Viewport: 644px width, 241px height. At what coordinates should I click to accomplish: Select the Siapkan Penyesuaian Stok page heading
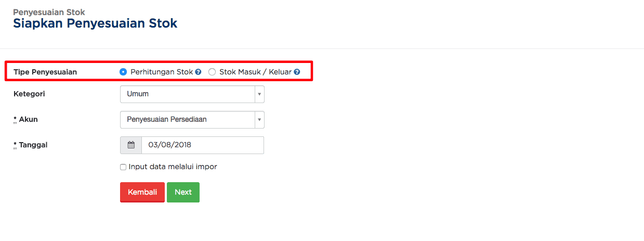[95, 23]
